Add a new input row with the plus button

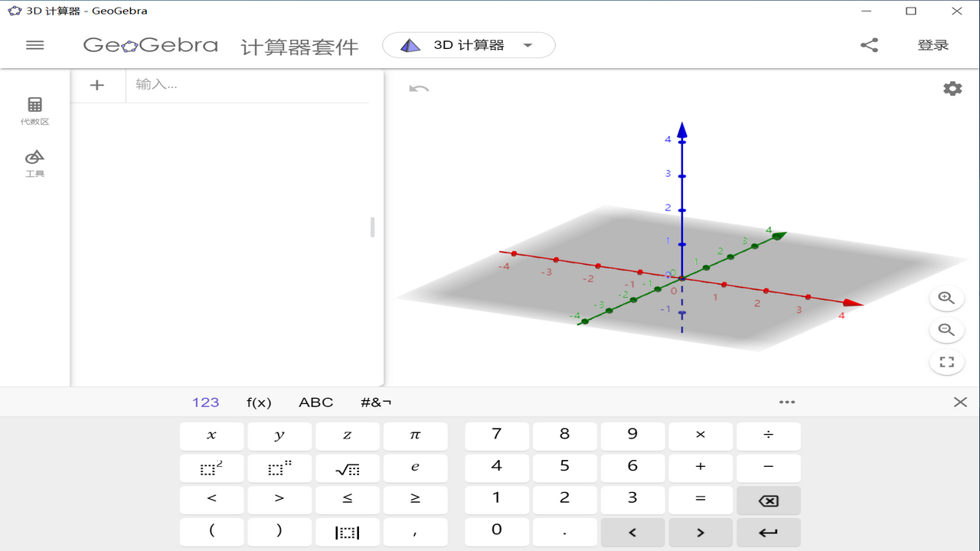tap(98, 85)
